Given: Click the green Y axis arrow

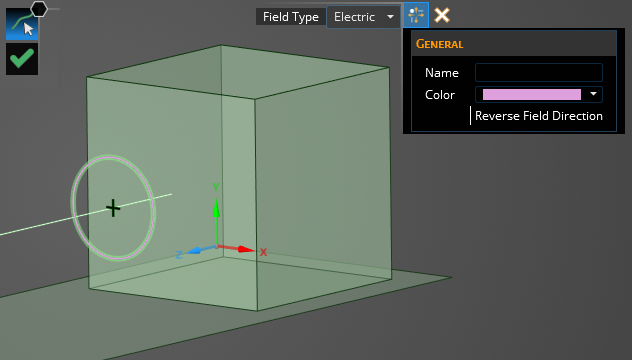Looking at the screenshot, I should pyautogui.click(x=216, y=209).
